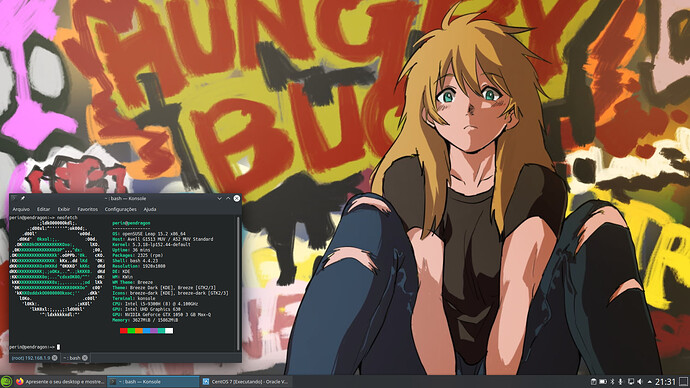This screenshot has height=388, width=690.
Task: Open the volume control tray icon
Action: (x=639, y=381)
